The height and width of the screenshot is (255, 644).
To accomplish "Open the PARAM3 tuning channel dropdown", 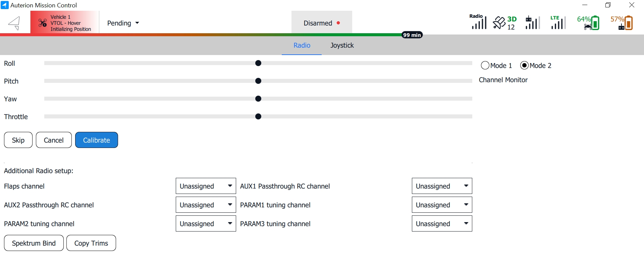I will click(x=442, y=224).
